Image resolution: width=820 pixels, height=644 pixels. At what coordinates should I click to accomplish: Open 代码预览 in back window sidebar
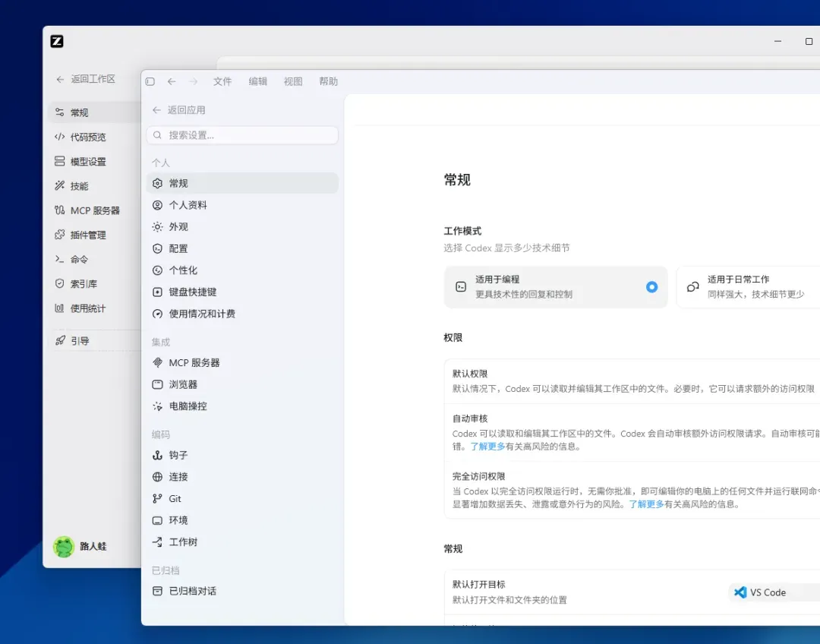click(x=88, y=137)
